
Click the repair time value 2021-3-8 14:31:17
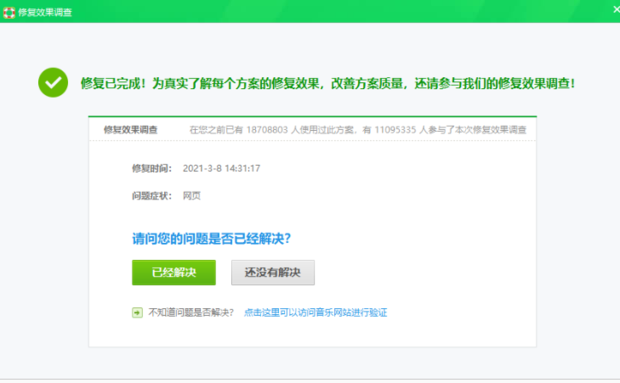pyautogui.click(x=221, y=168)
